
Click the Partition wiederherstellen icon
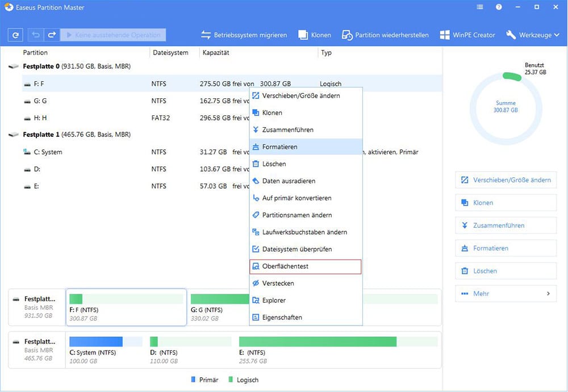pyautogui.click(x=347, y=35)
